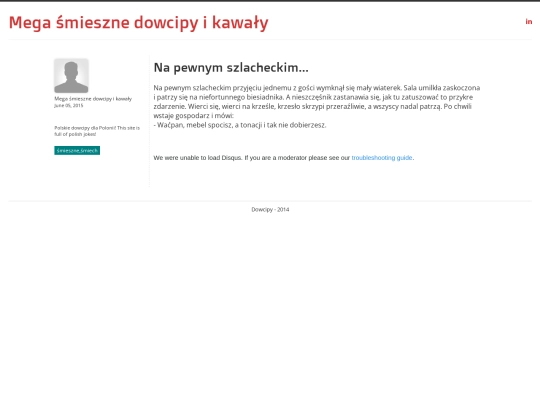
Task: Select the "śmieszne,śmiech" tag button
Action: [77, 150]
